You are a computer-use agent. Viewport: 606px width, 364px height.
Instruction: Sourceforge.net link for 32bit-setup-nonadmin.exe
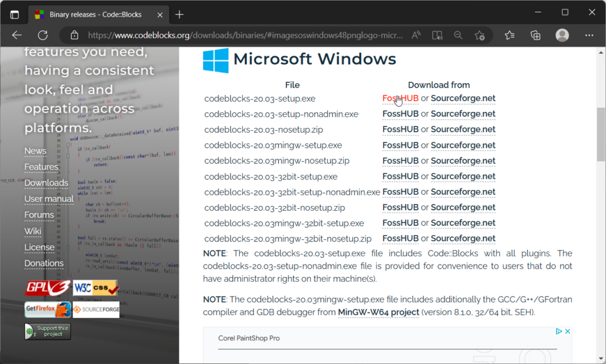click(x=463, y=192)
